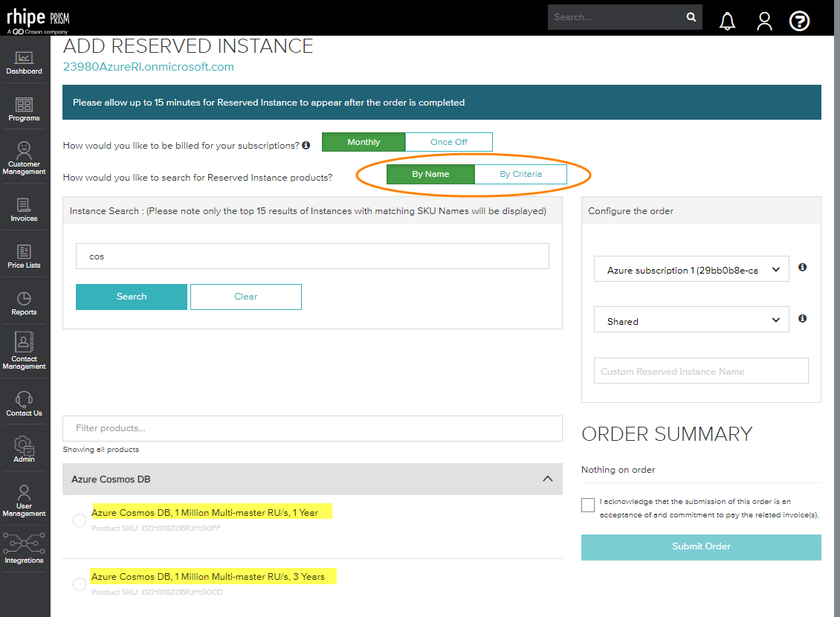Image resolution: width=840 pixels, height=617 pixels.
Task: Check the invoice acknowledgement checkbox
Action: [587, 505]
